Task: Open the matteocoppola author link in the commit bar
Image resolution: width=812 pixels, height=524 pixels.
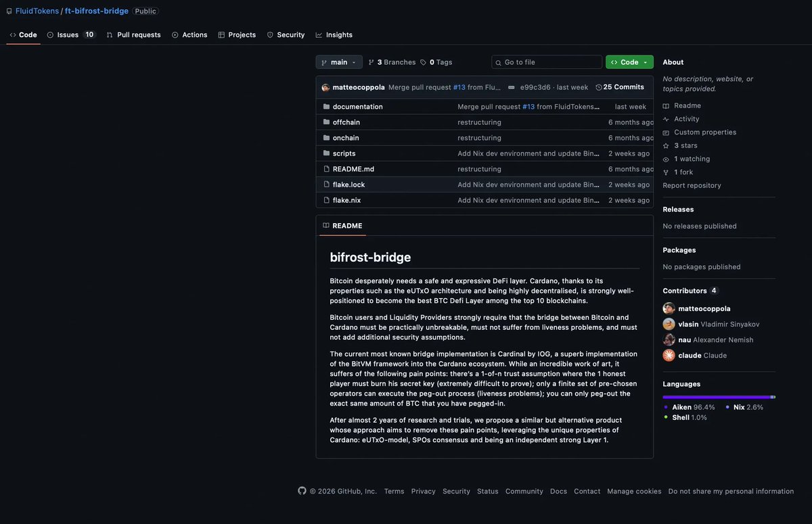Action: click(x=359, y=87)
